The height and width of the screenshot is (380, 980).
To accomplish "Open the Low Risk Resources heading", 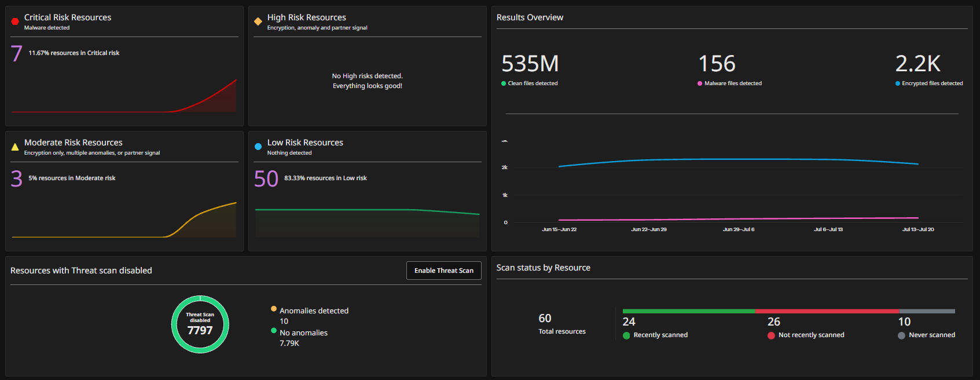I will (x=305, y=142).
